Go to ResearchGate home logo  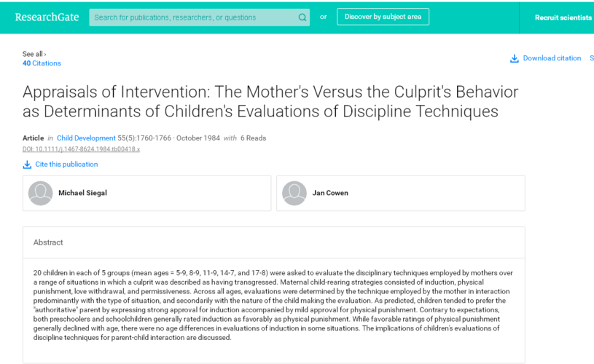(47, 17)
